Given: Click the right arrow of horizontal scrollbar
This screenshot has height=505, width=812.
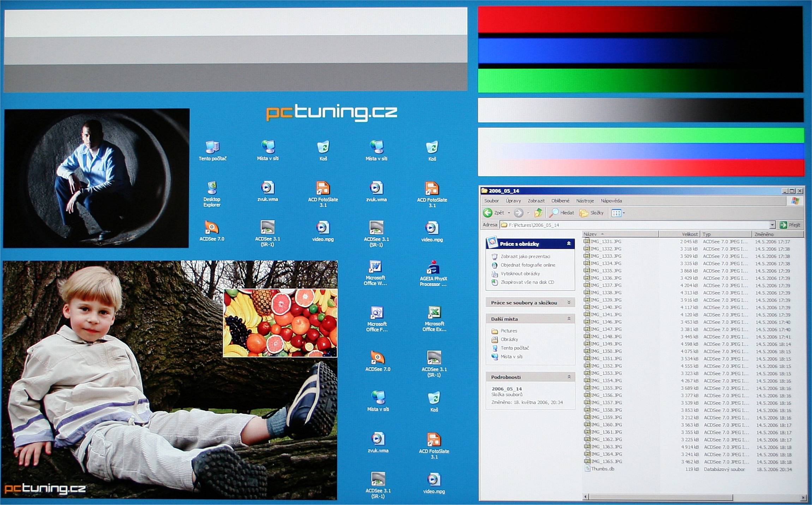Looking at the screenshot, I should 803,498.
